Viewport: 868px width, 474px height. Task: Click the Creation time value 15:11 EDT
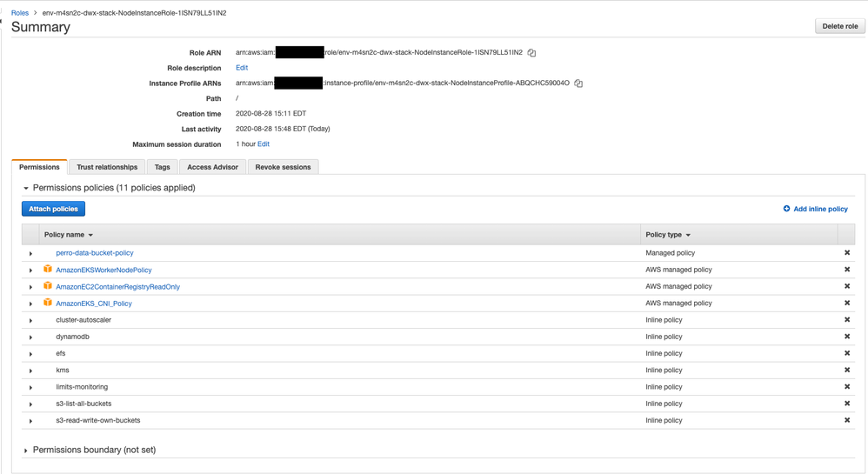coord(270,114)
